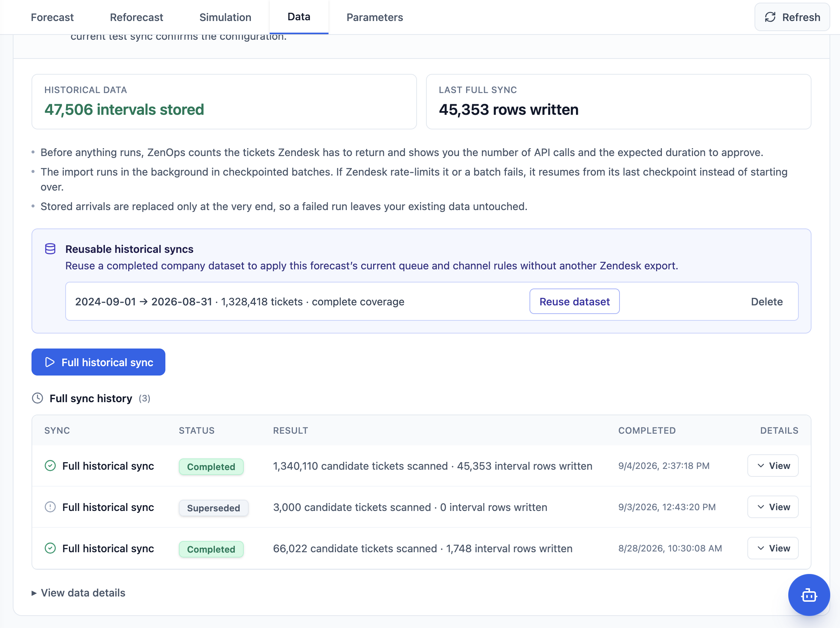
Task: Click the Completed badge on the 8/28/2026 row
Action: tap(211, 549)
